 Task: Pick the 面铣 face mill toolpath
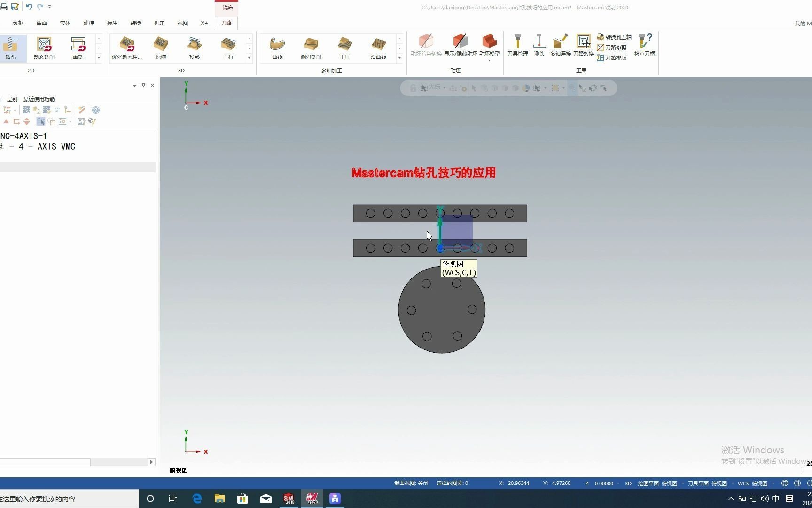point(78,48)
